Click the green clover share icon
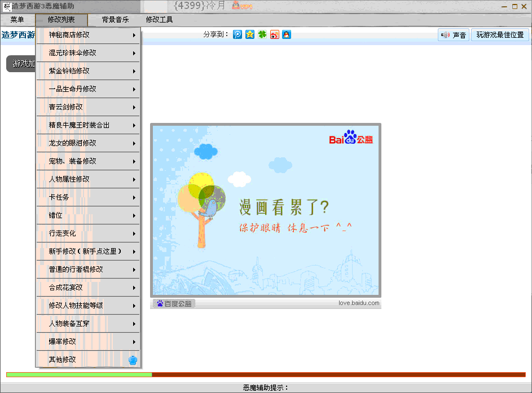The width and height of the screenshot is (532, 393). tap(262, 34)
